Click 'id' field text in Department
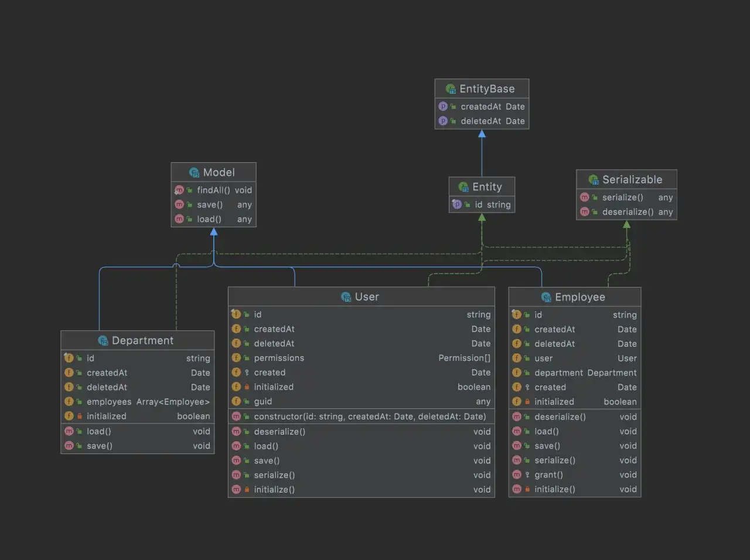 pyautogui.click(x=91, y=358)
